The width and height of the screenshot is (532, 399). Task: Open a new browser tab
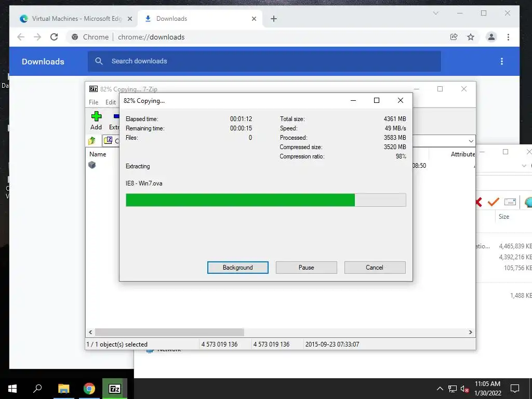point(274,19)
